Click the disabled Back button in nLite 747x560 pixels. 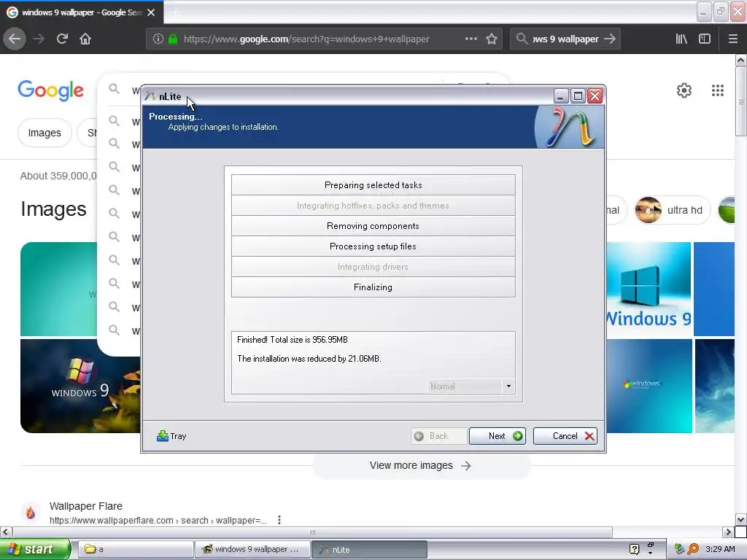tap(438, 436)
